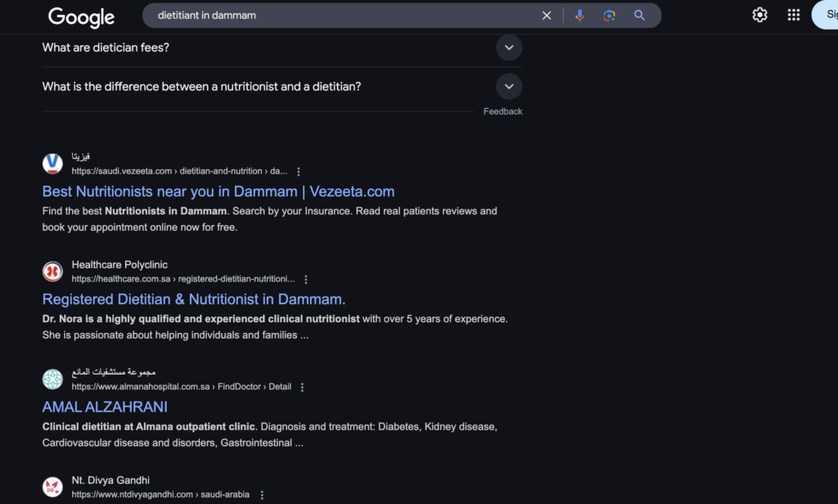
Task: Expand 'What are dietician fees?' question
Action: pos(282,47)
